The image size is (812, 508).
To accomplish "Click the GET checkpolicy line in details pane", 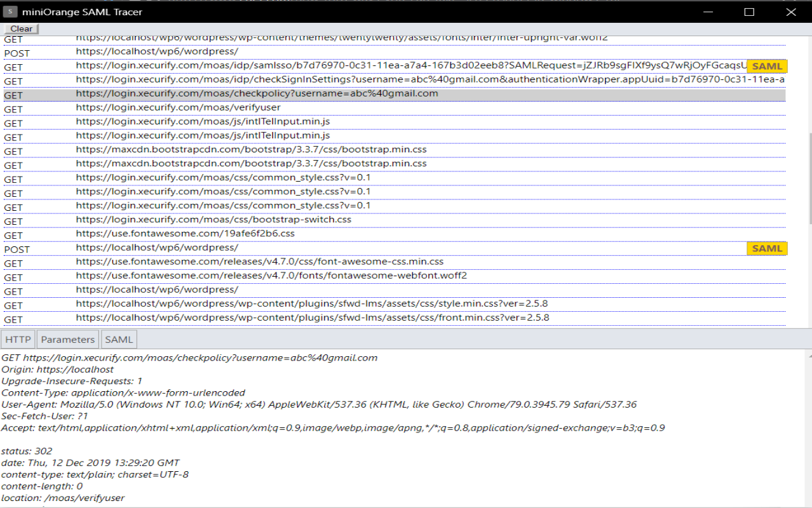I will 190,358.
